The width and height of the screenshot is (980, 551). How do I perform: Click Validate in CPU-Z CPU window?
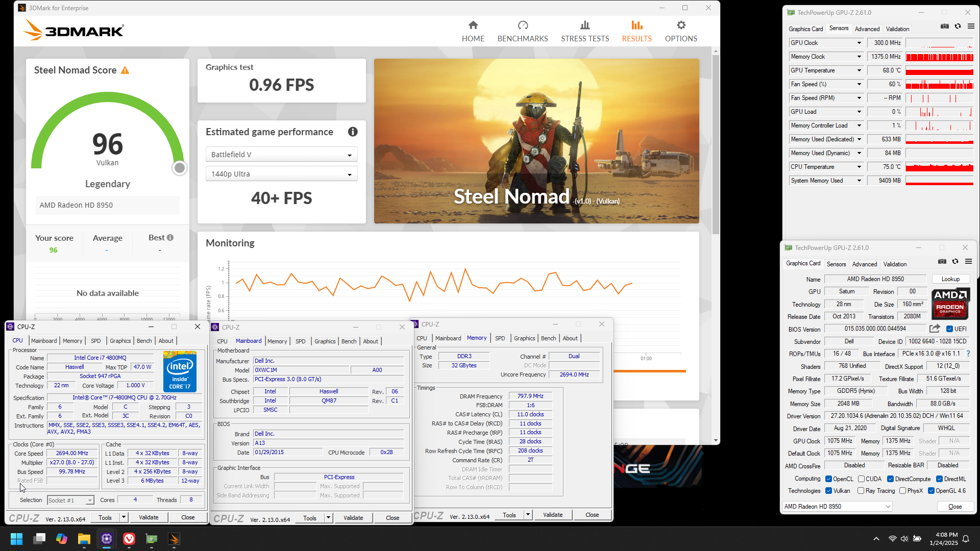click(149, 517)
